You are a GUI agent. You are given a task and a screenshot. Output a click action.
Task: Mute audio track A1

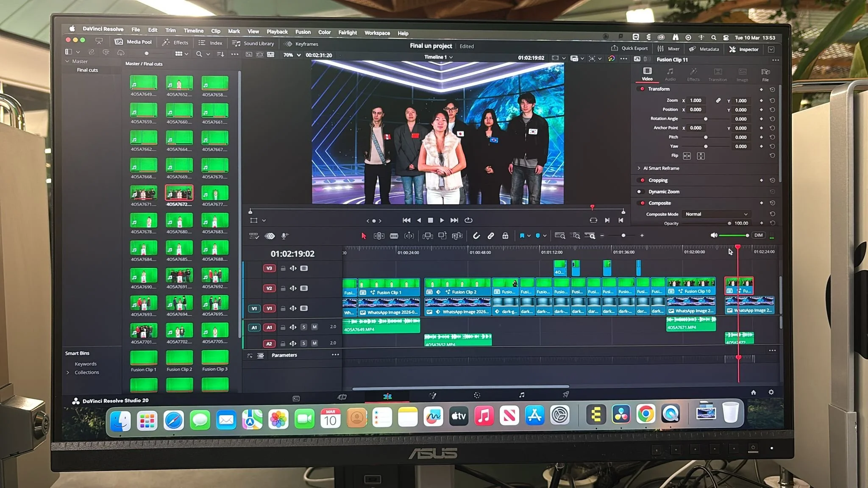[x=314, y=327]
